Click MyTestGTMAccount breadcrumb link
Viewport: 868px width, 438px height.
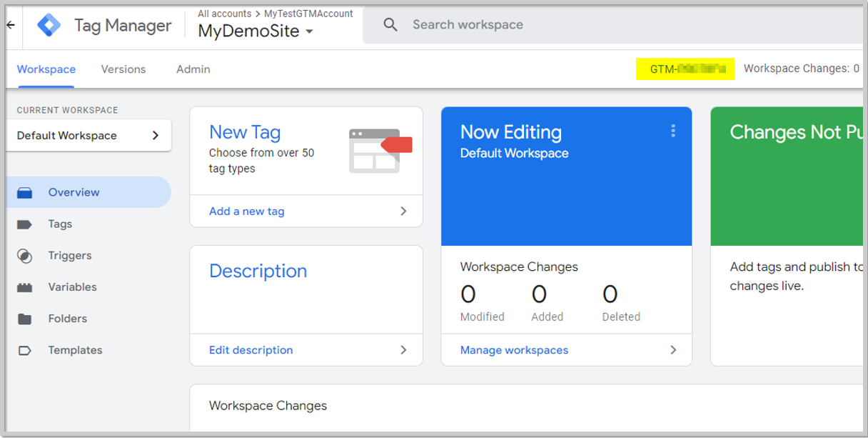[308, 14]
